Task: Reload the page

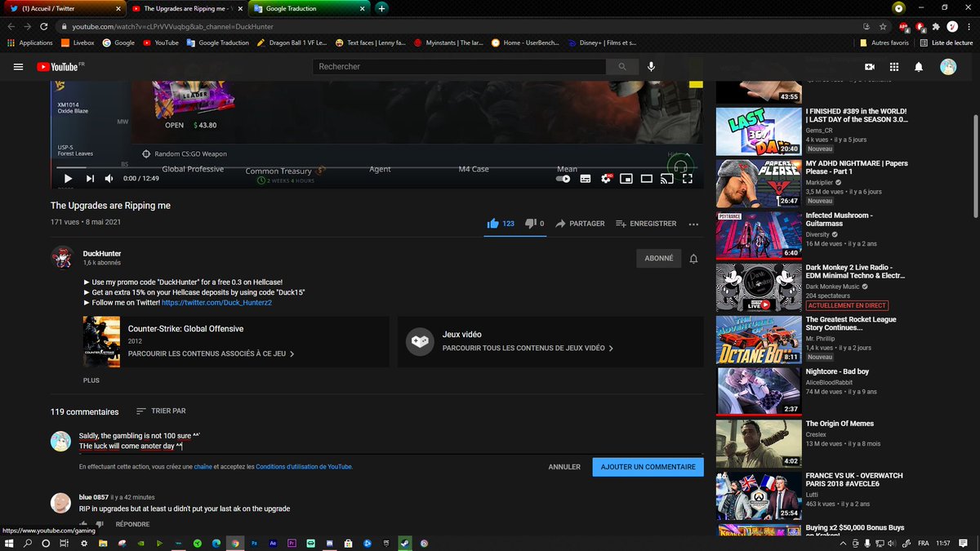Action: click(x=44, y=27)
